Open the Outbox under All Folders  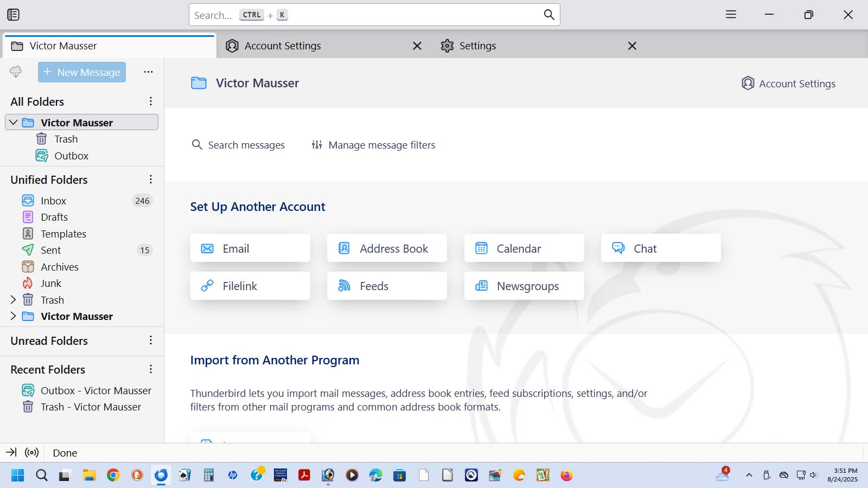point(82,156)
